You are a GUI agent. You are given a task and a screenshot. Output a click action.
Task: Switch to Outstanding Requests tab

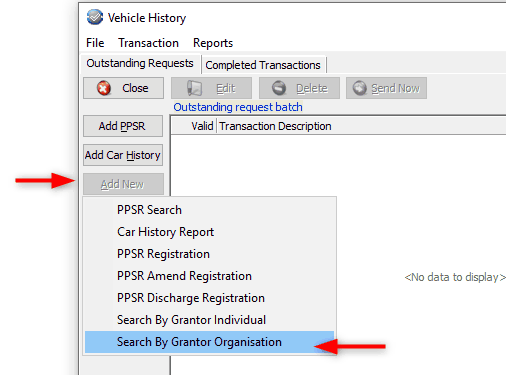click(x=140, y=63)
